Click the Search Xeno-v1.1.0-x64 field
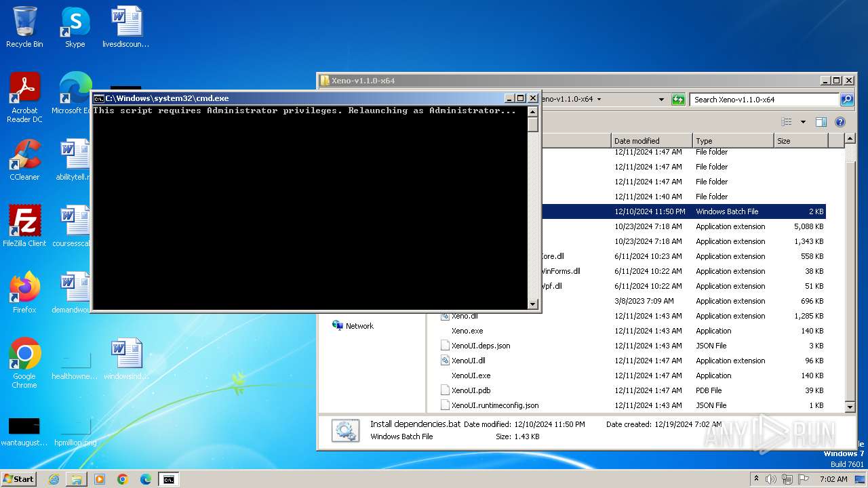The height and width of the screenshot is (488, 868). (765, 100)
